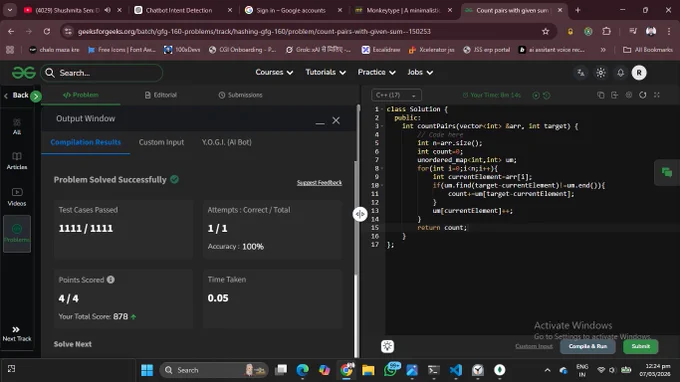This screenshot has width=680, height=382.
Task: Click on the return count; code line
Action: (442, 228)
